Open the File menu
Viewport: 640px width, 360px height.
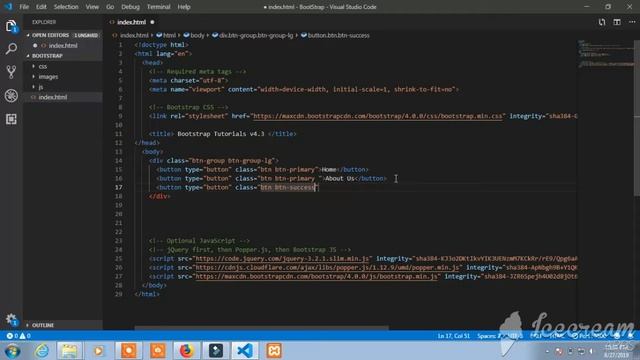24,7
